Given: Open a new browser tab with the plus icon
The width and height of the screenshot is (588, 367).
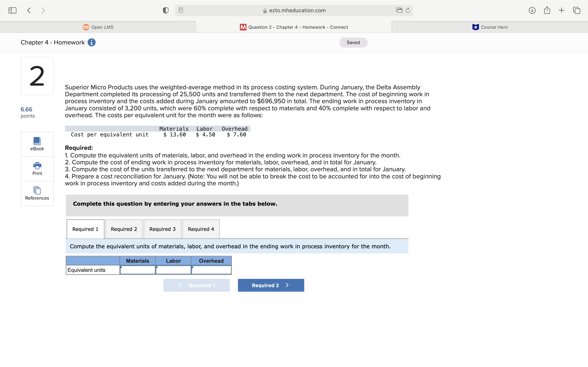Looking at the screenshot, I should 561,10.
